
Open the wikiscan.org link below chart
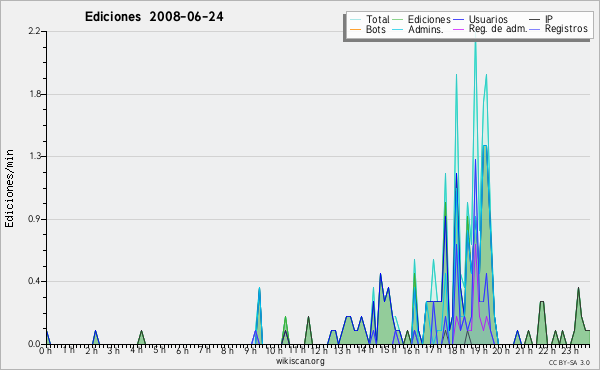pos(300,361)
